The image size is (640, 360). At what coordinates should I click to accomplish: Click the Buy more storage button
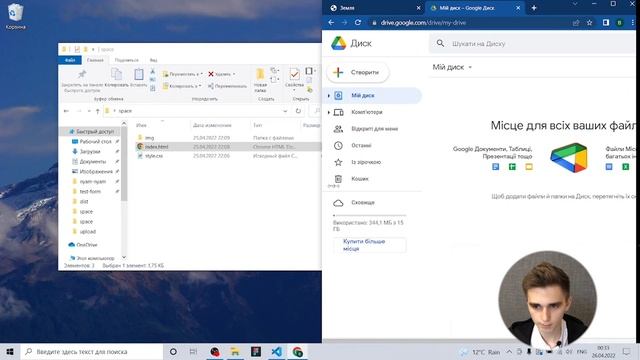[x=369, y=245]
